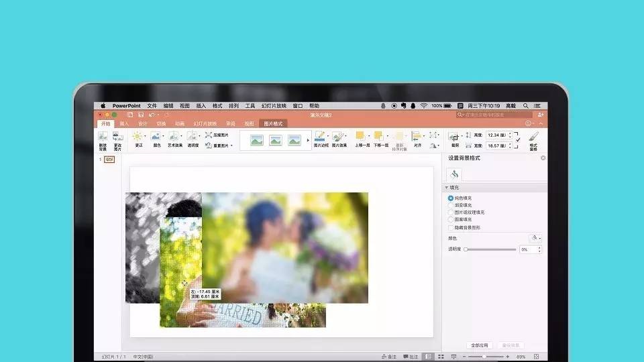The height and width of the screenshot is (362, 644).
Task: Click the zoom in plus button
Action: click(x=508, y=357)
